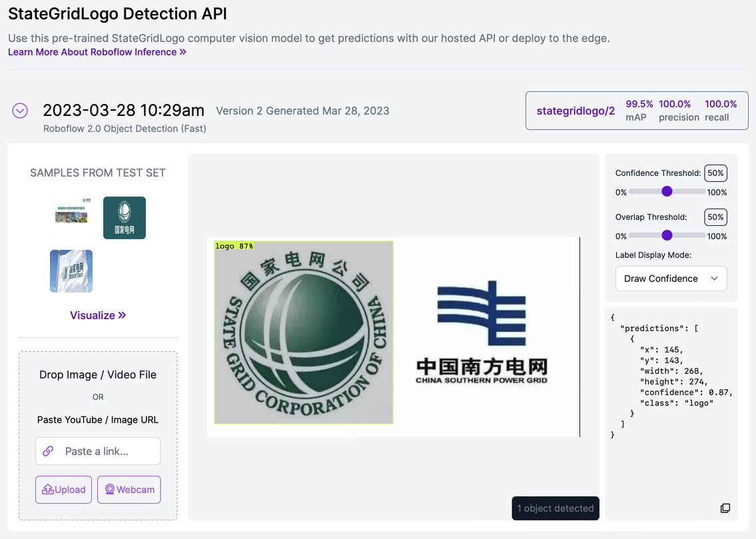756x539 pixels.
Task: Click the stategridlogo/2 model link
Action: [575, 111]
